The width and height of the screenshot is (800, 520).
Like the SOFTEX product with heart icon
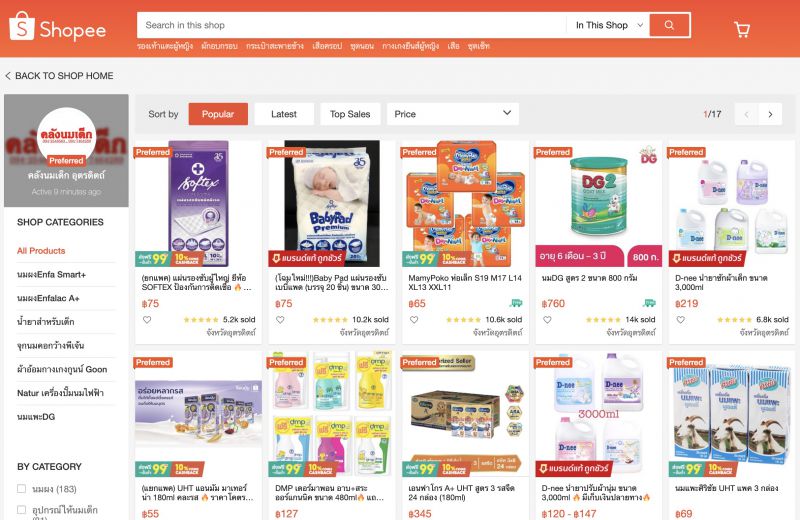pos(147,320)
